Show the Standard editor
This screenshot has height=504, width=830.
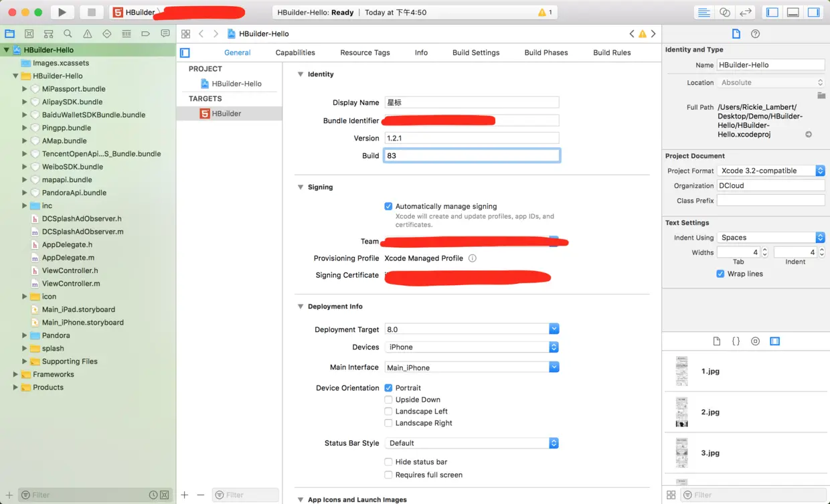[703, 12]
